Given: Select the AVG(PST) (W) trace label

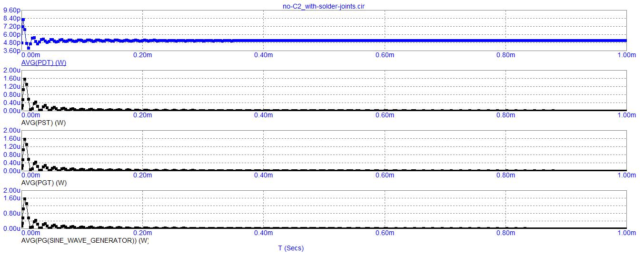Looking at the screenshot, I should 44,123.
